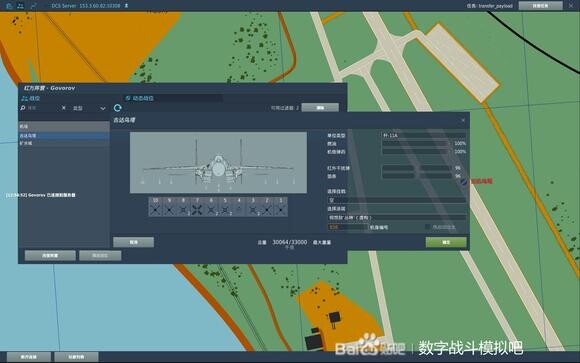Click the front-view aircraft preview image

[218, 162]
